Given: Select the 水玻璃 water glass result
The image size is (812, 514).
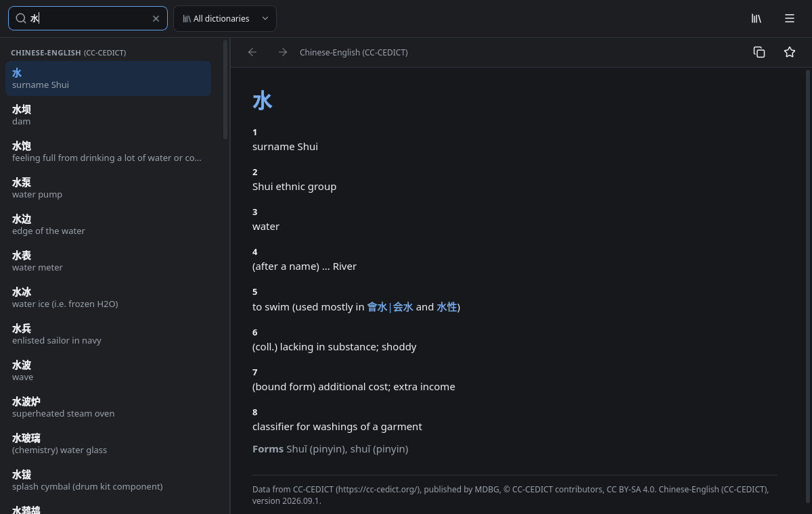Looking at the screenshot, I should 108,444.
